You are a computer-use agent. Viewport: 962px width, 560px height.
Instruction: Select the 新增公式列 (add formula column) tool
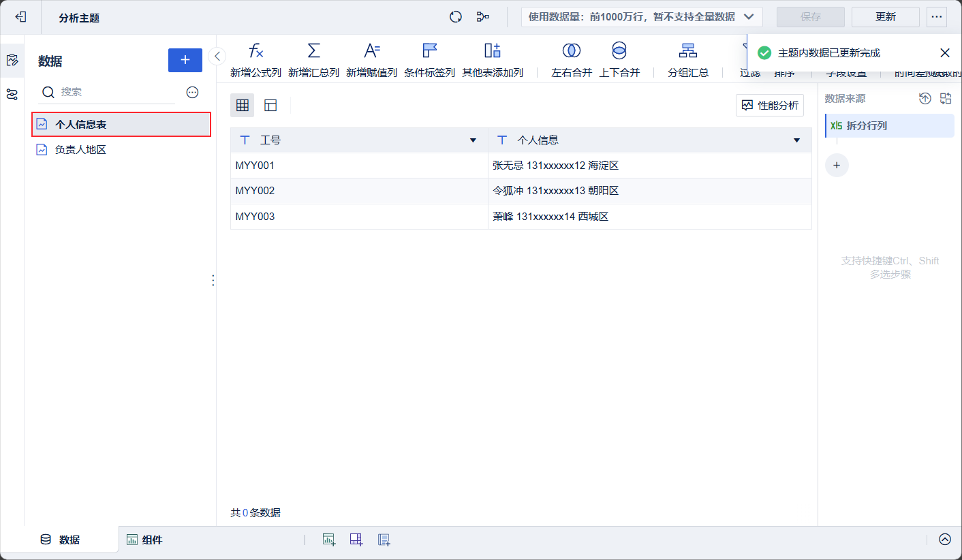coord(256,59)
